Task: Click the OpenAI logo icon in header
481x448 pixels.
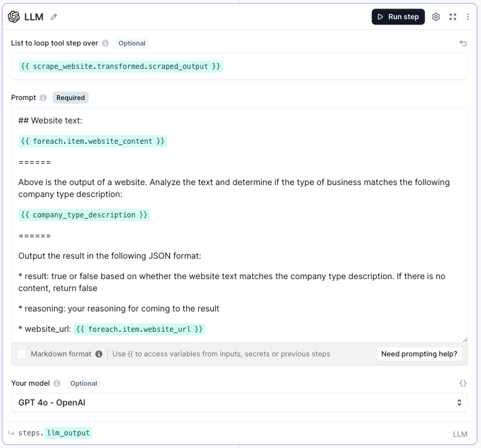Action: pos(14,17)
